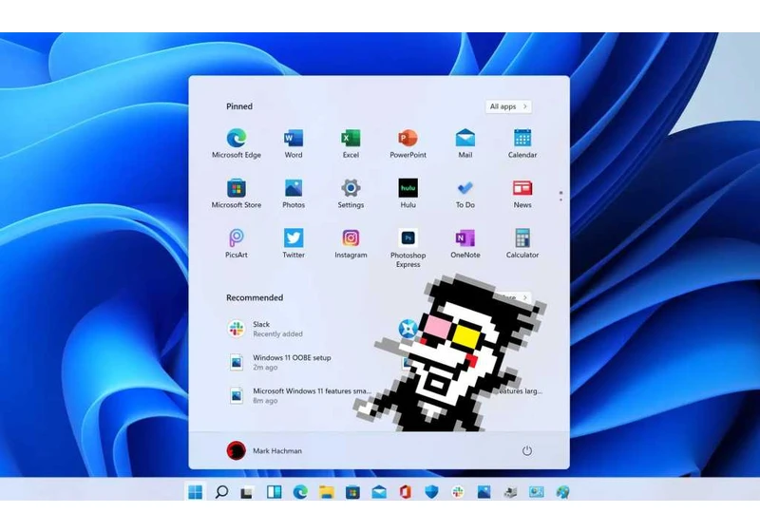The width and height of the screenshot is (760, 532).
Task: Open Search from the taskbar
Action: pos(221,492)
